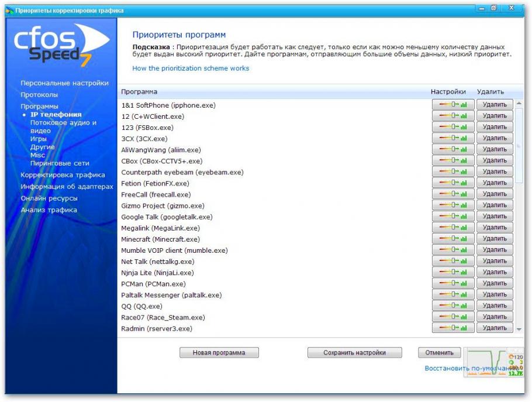This screenshot has width=532, height=402.
Task: Open priority settings for Net Talk
Action: click(x=453, y=261)
